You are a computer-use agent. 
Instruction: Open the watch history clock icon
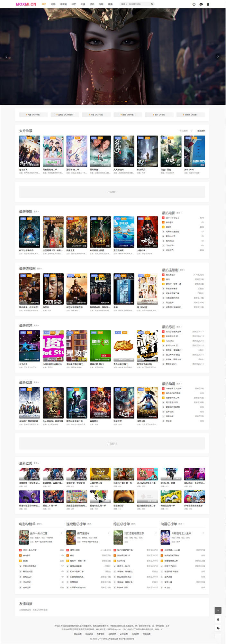194,4
